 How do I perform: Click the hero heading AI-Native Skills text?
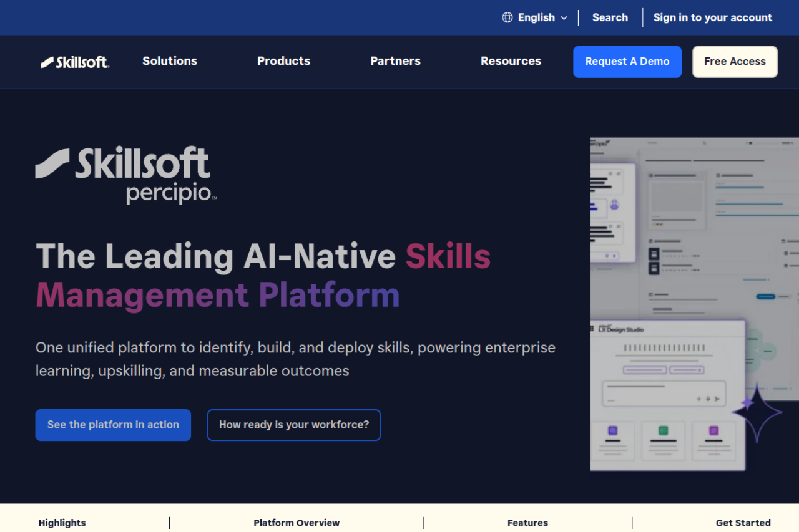pos(367,256)
